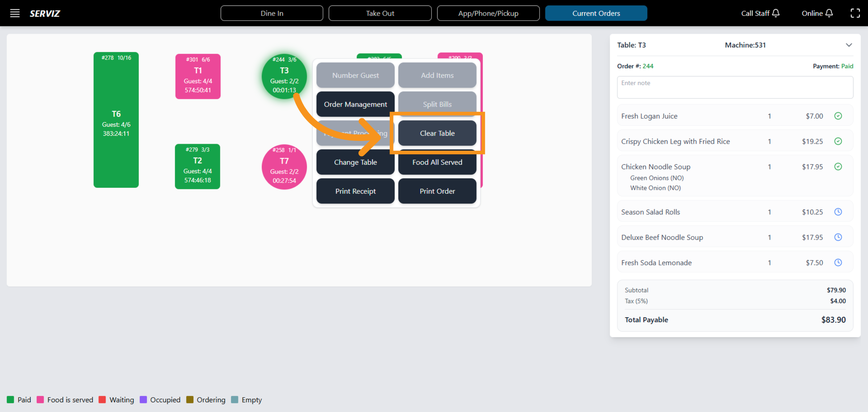This screenshot has height=412, width=868.
Task: Click Fresh Logan Juice served check icon
Action: tap(838, 116)
